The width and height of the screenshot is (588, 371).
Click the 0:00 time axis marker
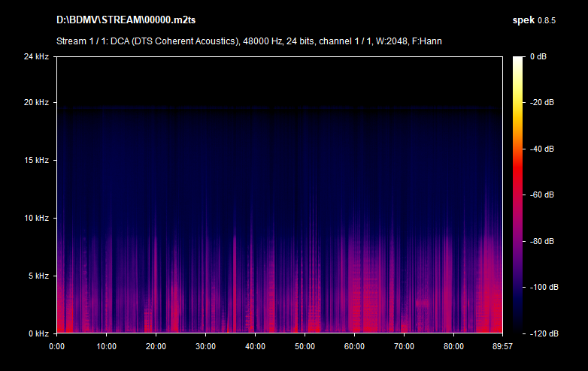point(56,346)
